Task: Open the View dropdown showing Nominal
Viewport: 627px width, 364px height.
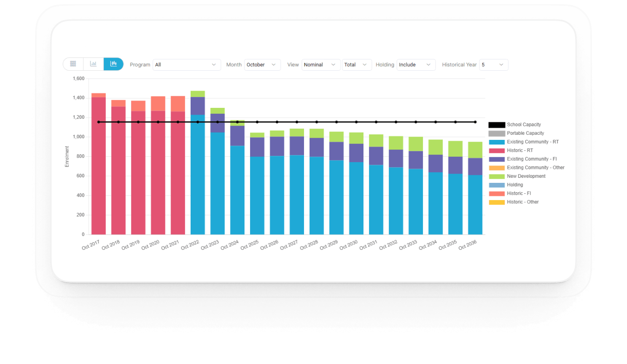Action: 321,65
